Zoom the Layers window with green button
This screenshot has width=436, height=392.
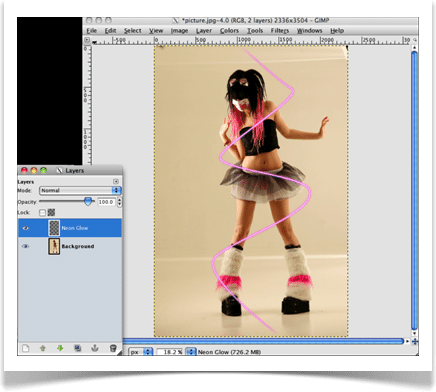43,170
